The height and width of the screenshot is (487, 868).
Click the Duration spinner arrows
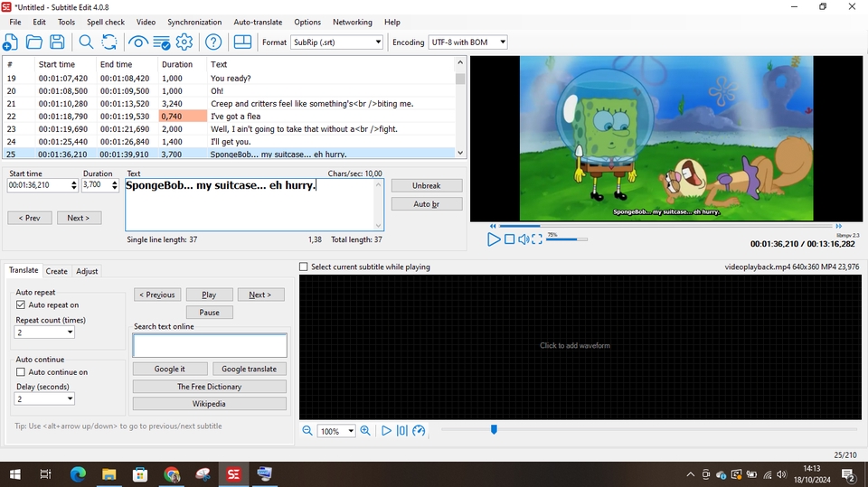pos(115,185)
